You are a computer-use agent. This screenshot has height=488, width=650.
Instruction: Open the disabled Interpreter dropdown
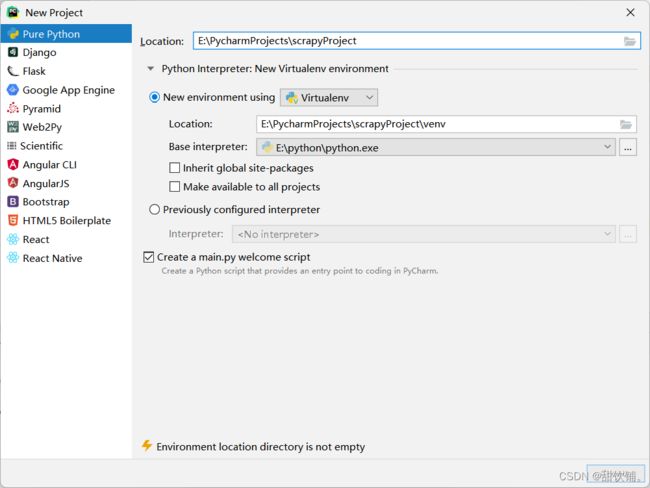424,234
